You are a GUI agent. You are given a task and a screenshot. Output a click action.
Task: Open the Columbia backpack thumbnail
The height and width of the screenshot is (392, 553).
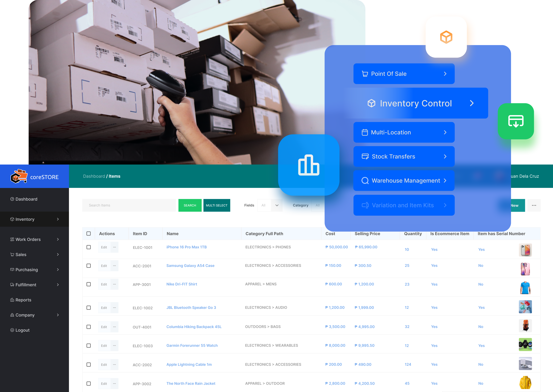(525, 326)
